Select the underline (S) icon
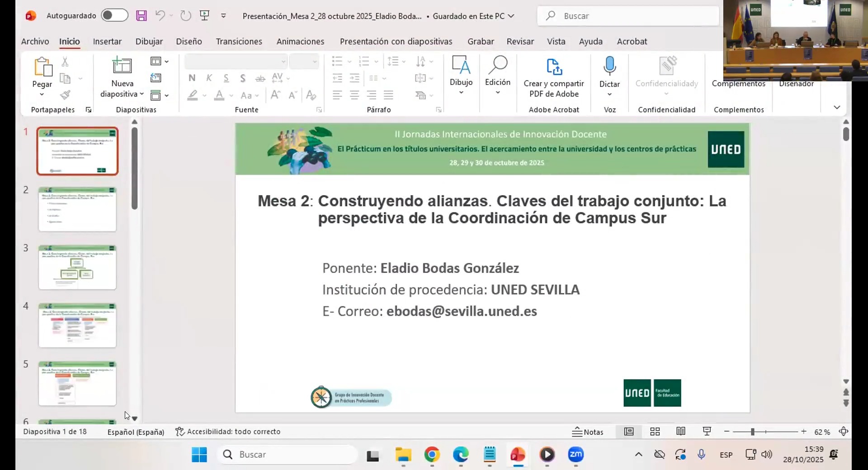 (226, 78)
